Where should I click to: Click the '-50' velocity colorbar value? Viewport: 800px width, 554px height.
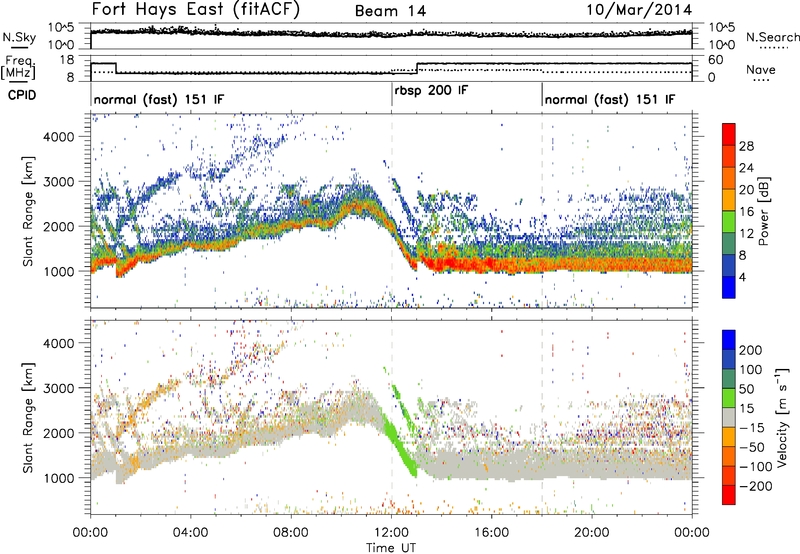[752, 447]
